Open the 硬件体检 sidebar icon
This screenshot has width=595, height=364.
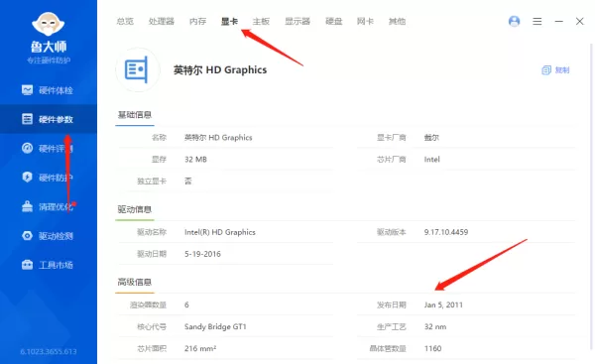27,90
